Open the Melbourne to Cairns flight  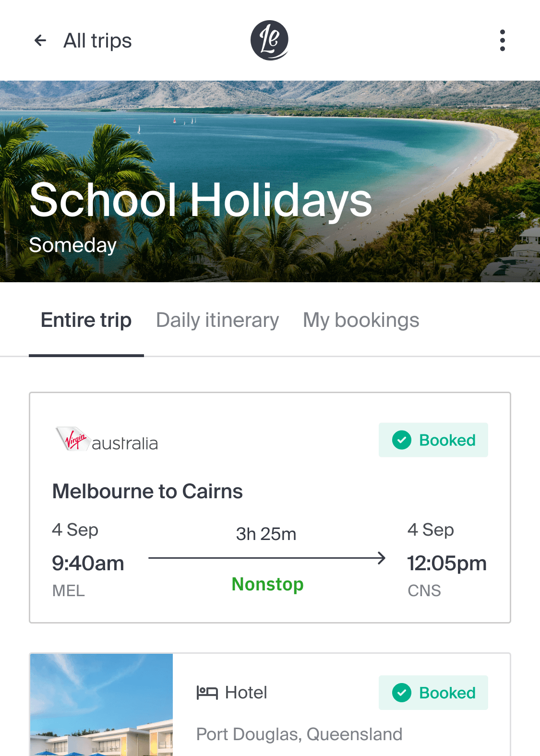click(x=147, y=492)
